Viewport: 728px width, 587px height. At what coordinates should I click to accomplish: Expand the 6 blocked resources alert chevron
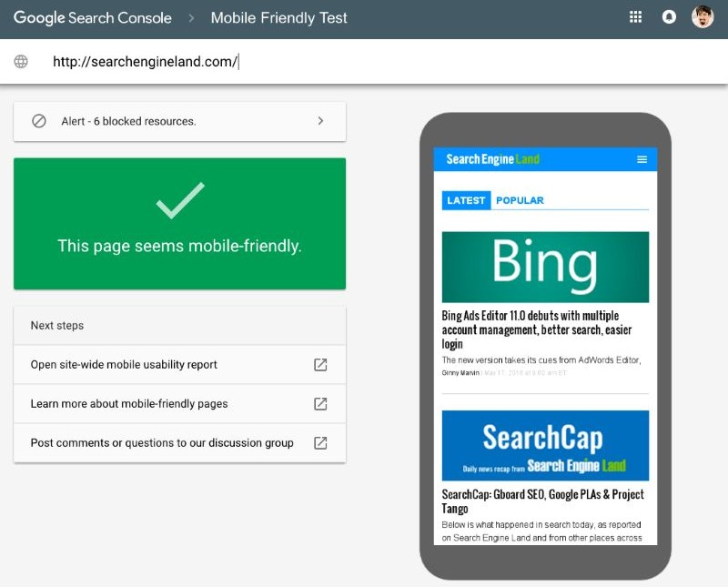[320, 121]
